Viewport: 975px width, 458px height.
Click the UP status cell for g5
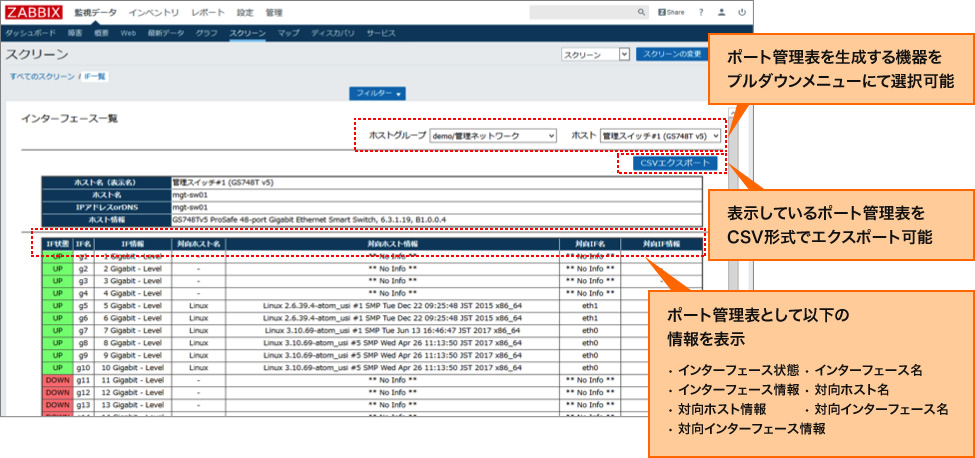pyautogui.click(x=56, y=304)
